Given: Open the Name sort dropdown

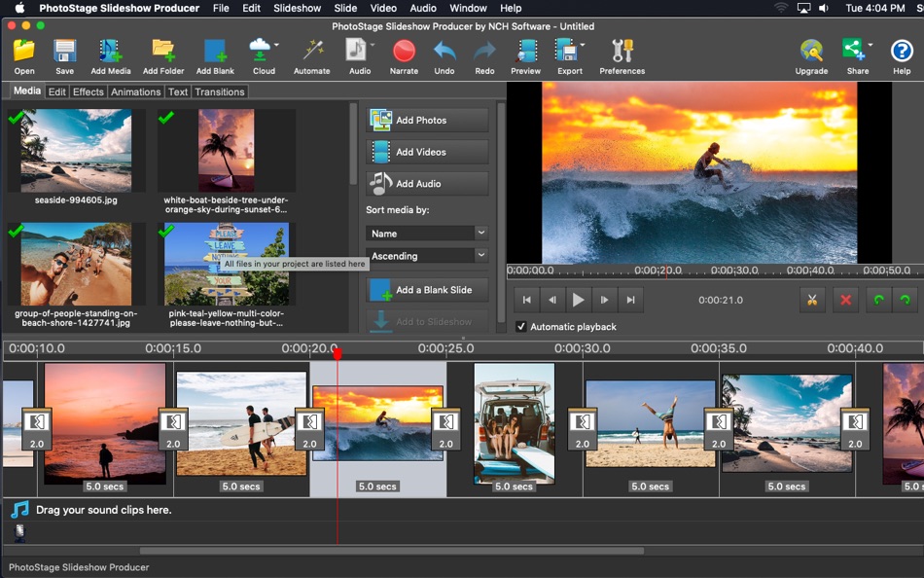Looking at the screenshot, I should coord(427,234).
